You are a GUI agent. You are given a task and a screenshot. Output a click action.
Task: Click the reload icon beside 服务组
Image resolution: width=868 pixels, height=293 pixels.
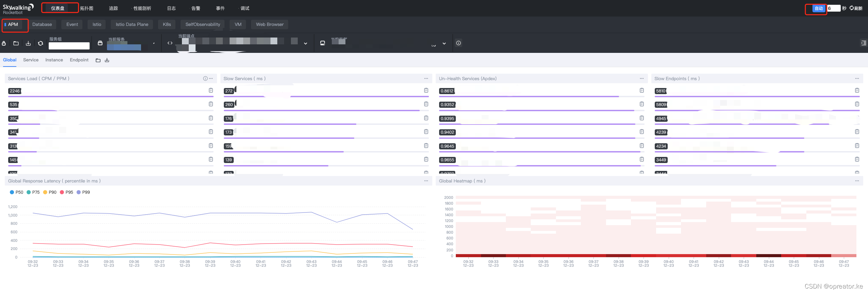(x=41, y=43)
